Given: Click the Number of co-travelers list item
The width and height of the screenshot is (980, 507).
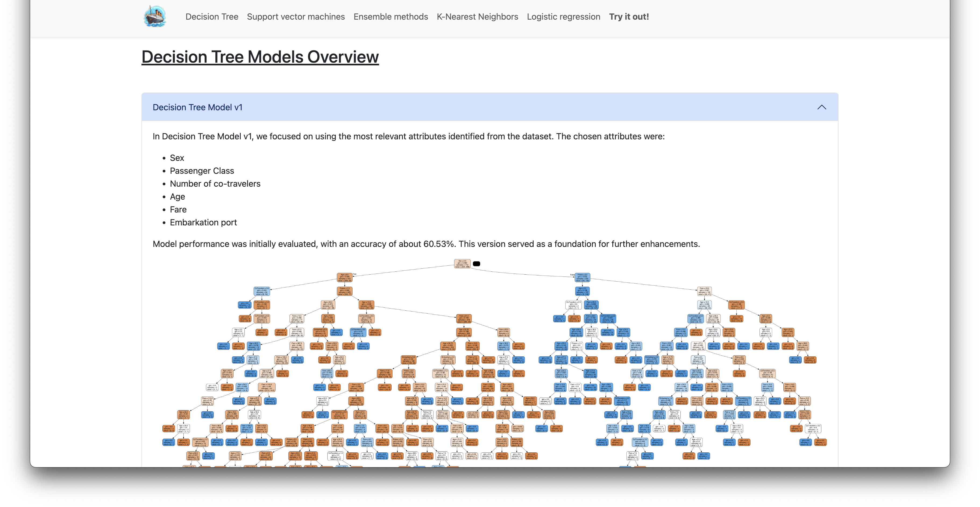Looking at the screenshot, I should 215,184.
